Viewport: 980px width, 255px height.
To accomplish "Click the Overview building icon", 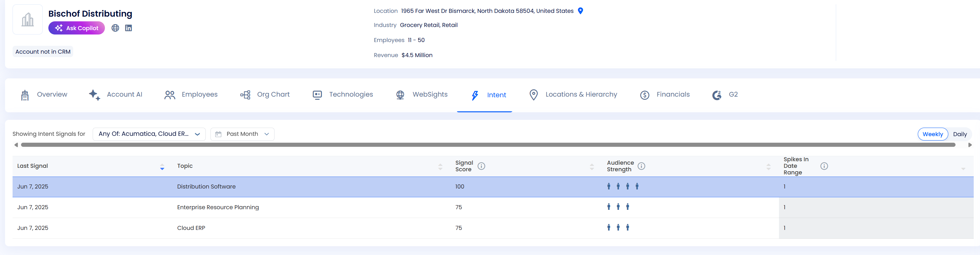I will [x=25, y=95].
